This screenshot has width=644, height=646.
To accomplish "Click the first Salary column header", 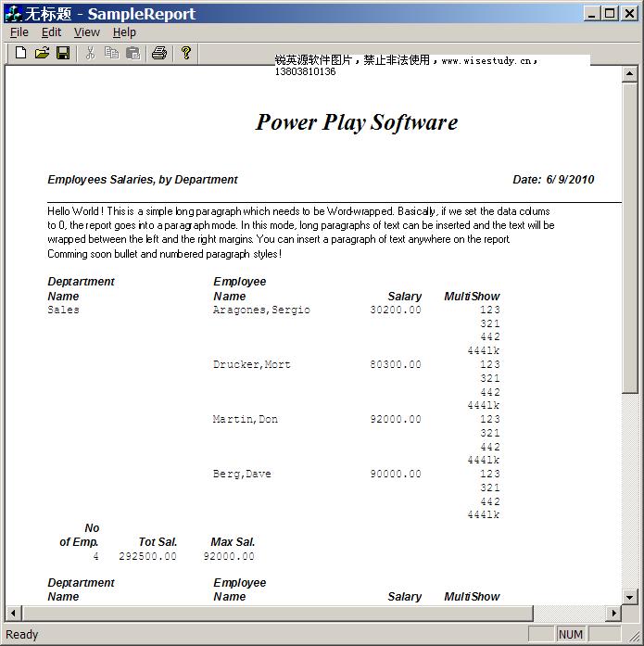I will tap(405, 297).
